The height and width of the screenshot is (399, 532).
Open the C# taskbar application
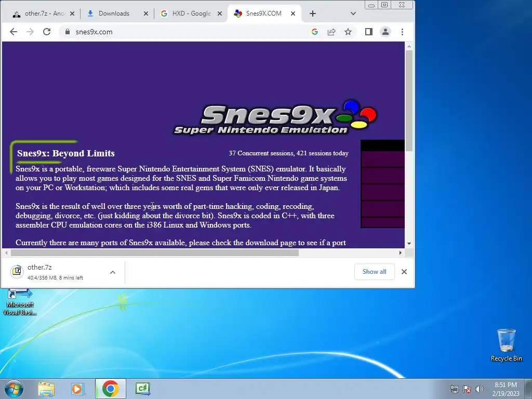[142, 389]
